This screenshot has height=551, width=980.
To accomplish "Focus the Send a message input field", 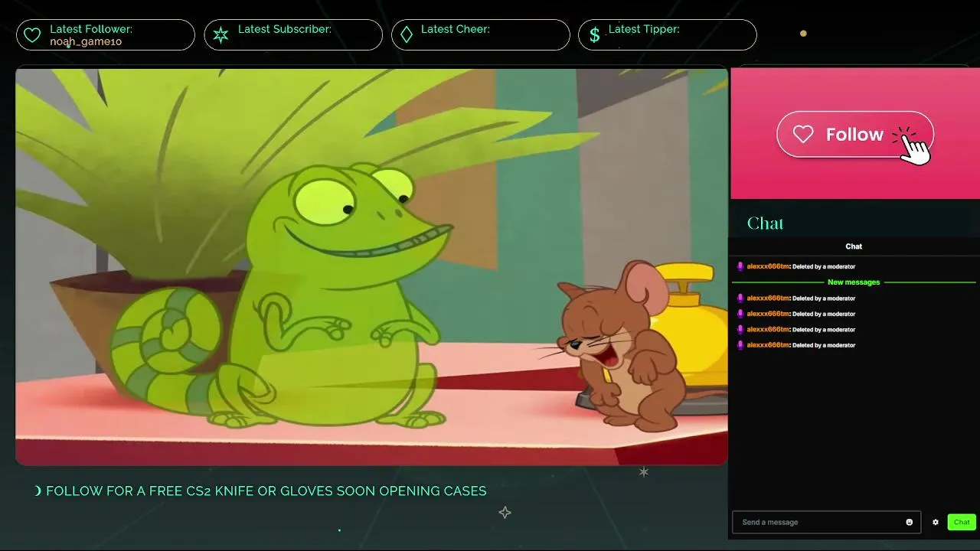I will click(x=826, y=522).
